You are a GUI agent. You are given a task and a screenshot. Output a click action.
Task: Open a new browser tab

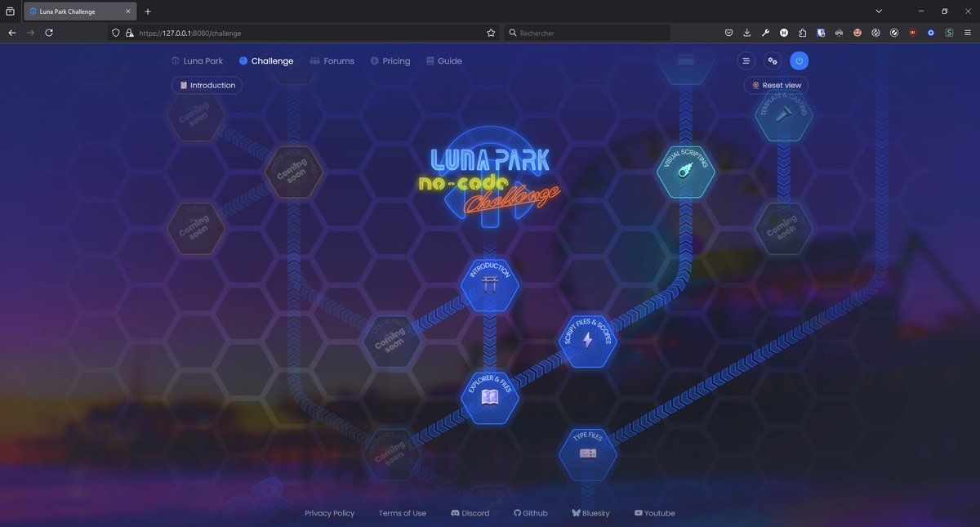pos(148,11)
